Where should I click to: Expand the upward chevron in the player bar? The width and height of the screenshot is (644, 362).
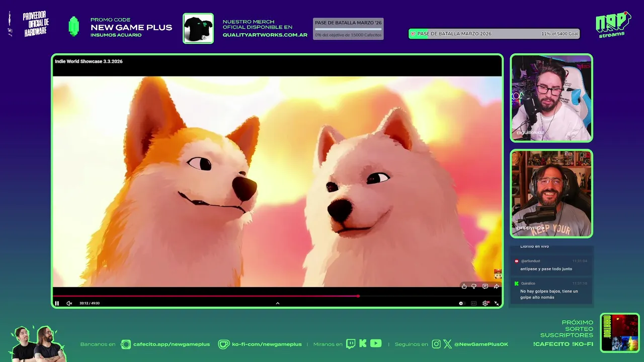point(278,303)
